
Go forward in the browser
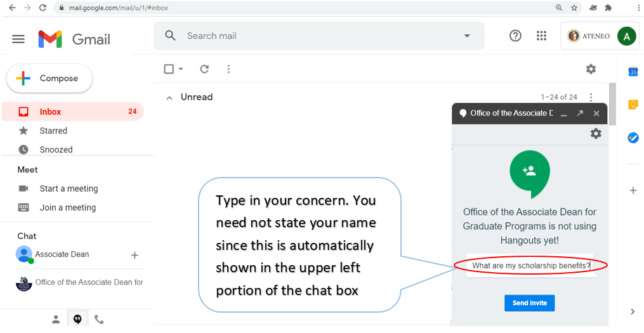click(27, 8)
